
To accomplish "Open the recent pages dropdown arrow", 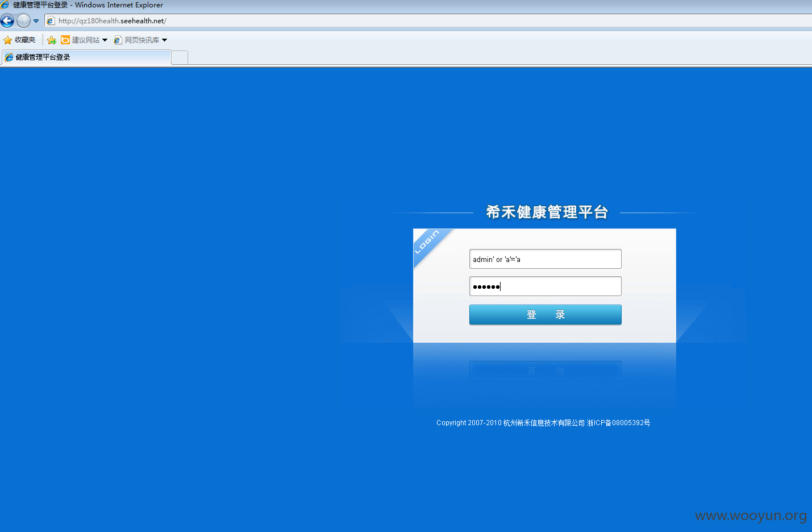I will [x=36, y=21].
